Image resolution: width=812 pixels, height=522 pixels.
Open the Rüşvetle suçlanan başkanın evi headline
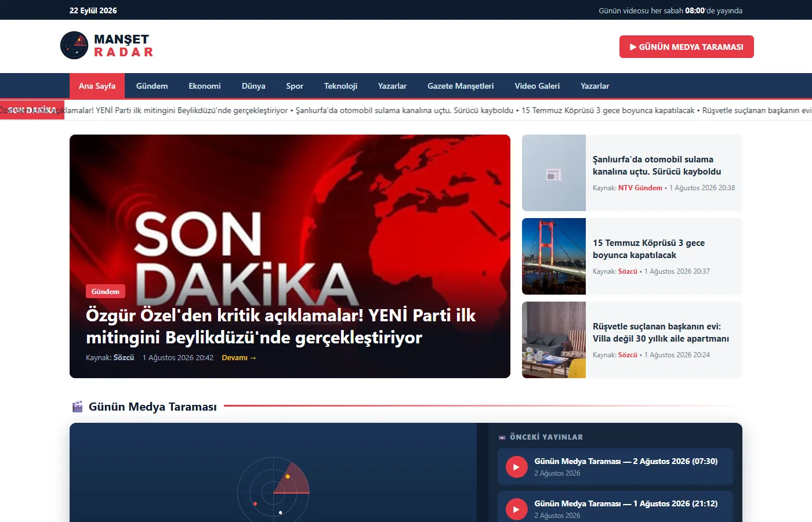click(661, 332)
